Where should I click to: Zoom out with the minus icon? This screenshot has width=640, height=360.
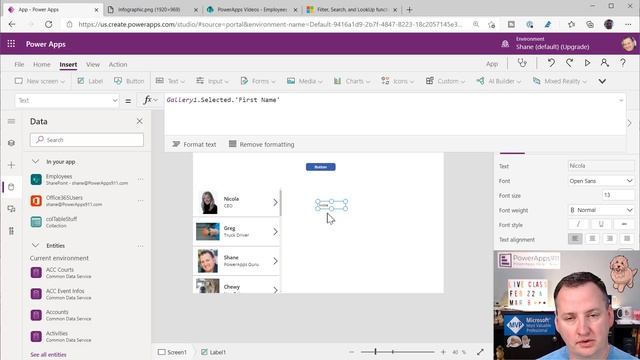coord(351,352)
